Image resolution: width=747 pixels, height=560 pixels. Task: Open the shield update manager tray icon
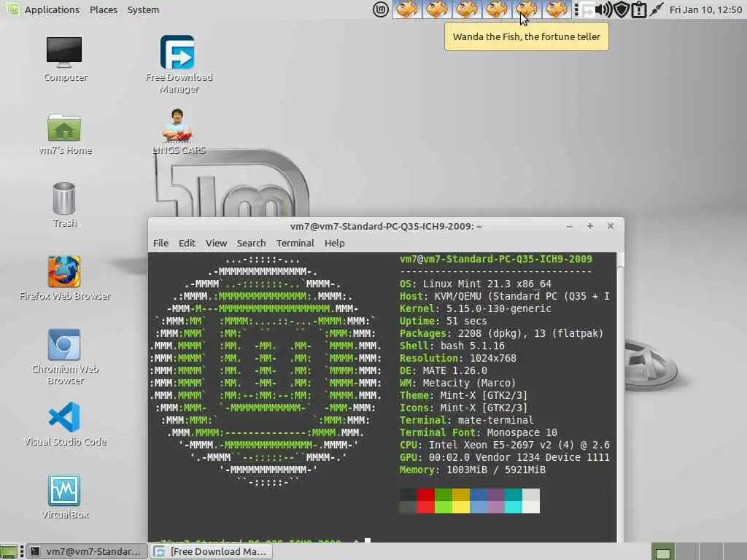click(622, 9)
